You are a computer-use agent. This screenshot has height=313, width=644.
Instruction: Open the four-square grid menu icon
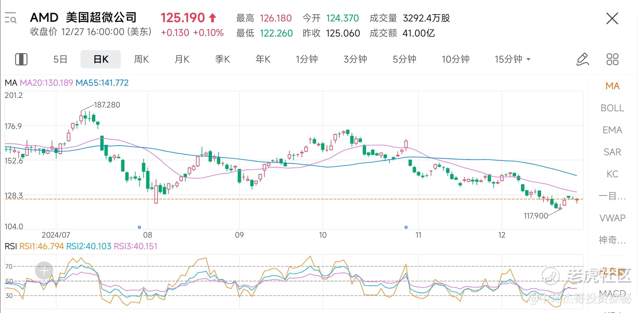click(612, 59)
